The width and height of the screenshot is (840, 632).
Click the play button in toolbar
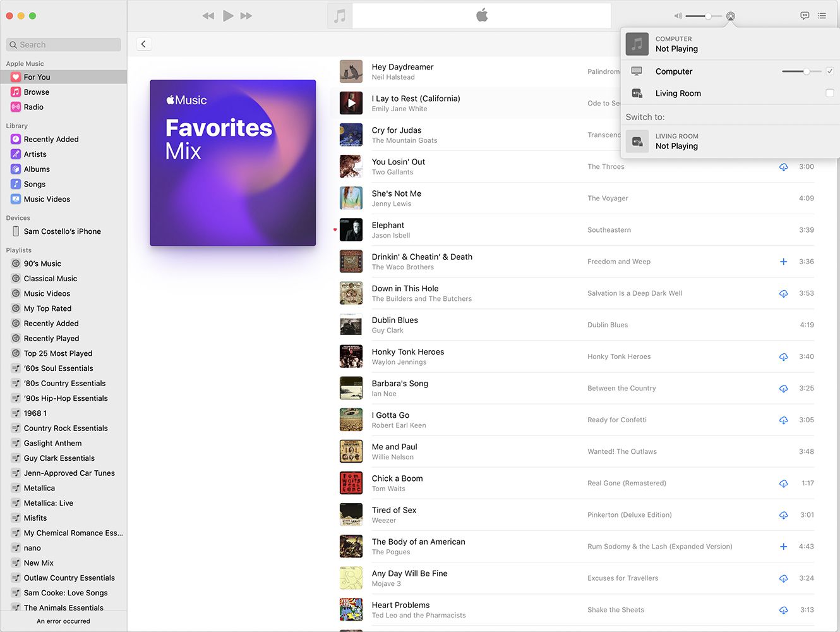pos(228,16)
